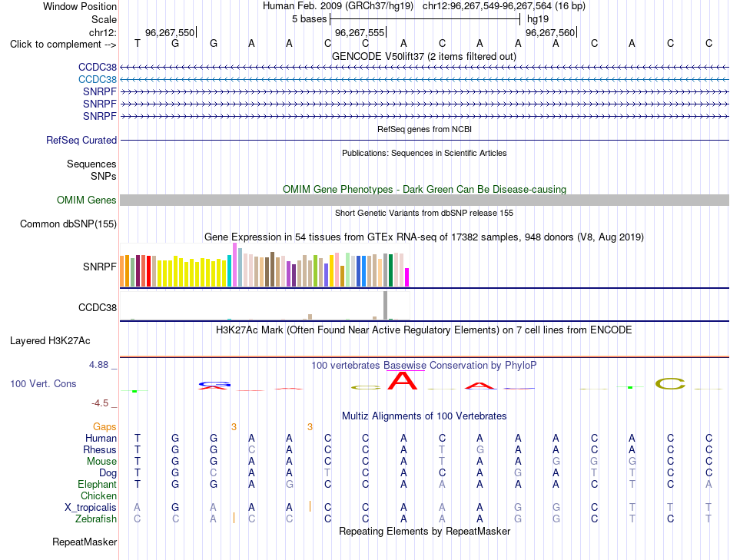Screen dimensions: 730x560
Task: Open Publications: Sequences in Scientific Articles title
Action: pos(424,153)
